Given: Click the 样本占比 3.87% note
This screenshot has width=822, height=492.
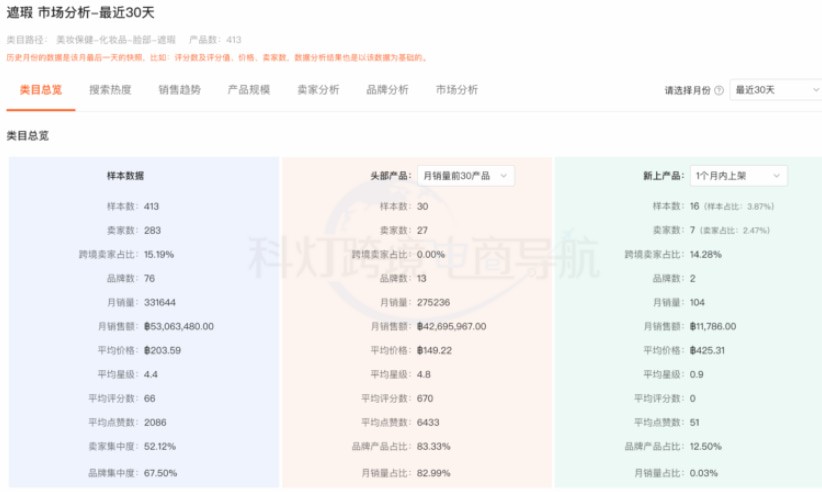Looking at the screenshot, I should [x=740, y=206].
